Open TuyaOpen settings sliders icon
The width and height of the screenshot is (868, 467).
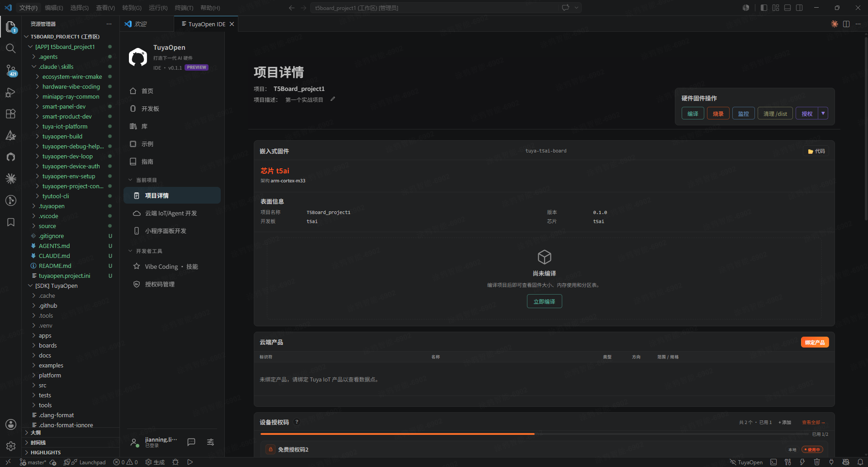pos(210,442)
